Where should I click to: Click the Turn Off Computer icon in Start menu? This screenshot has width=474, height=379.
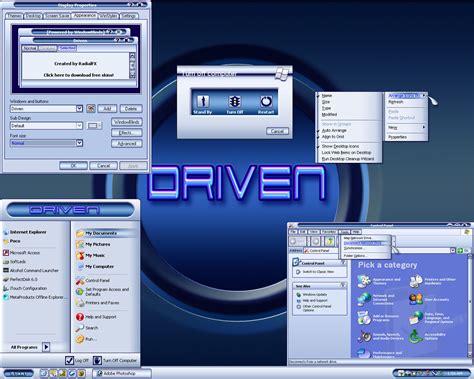(x=97, y=360)
